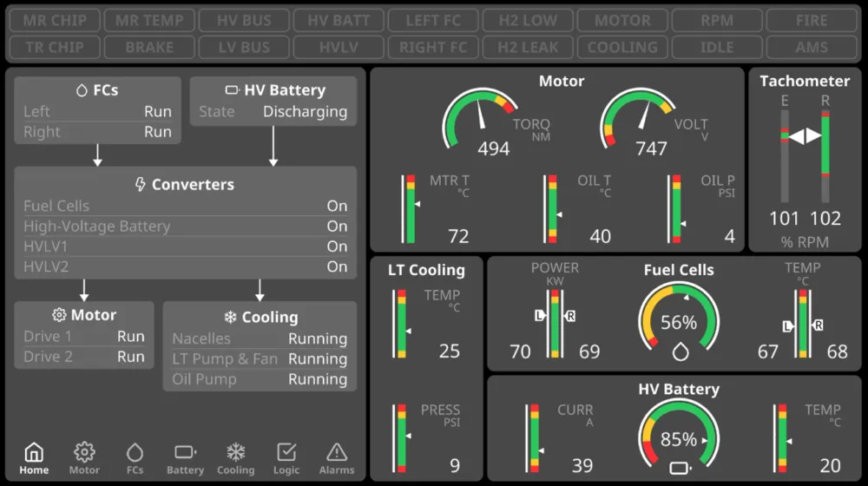
Task: Click the battery icon under 85% gauge
Action: [681, 469]
